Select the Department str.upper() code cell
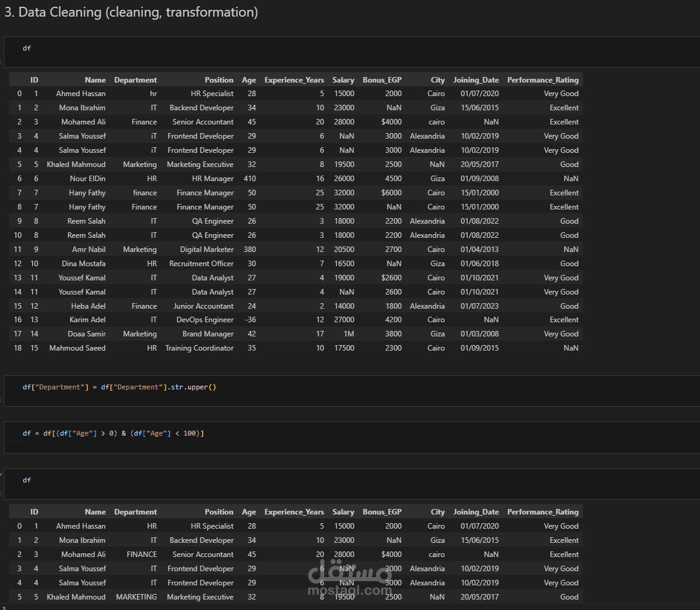Viewport: 700px width, 610px height. (352, 391)
